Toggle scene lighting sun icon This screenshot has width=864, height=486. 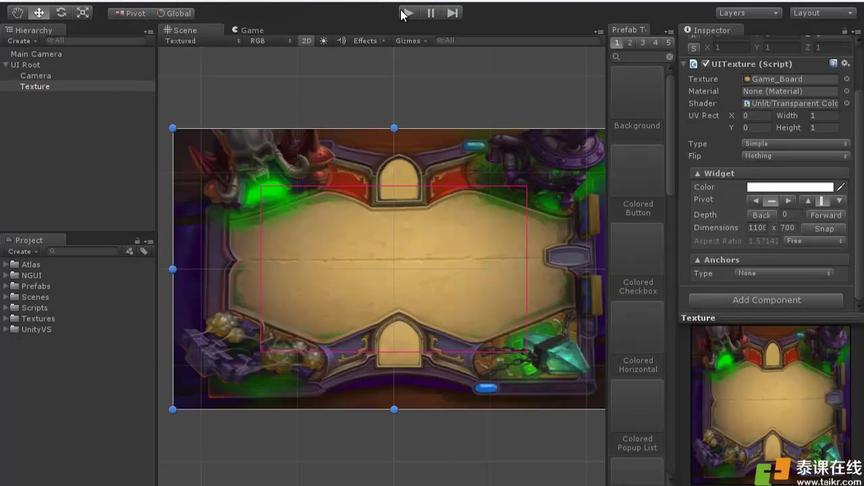323,41
